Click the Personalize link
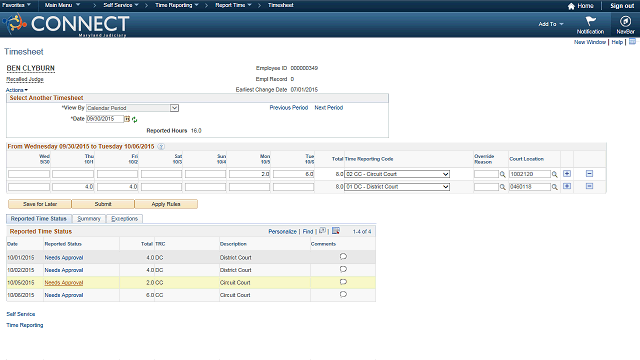 point(282,231)
